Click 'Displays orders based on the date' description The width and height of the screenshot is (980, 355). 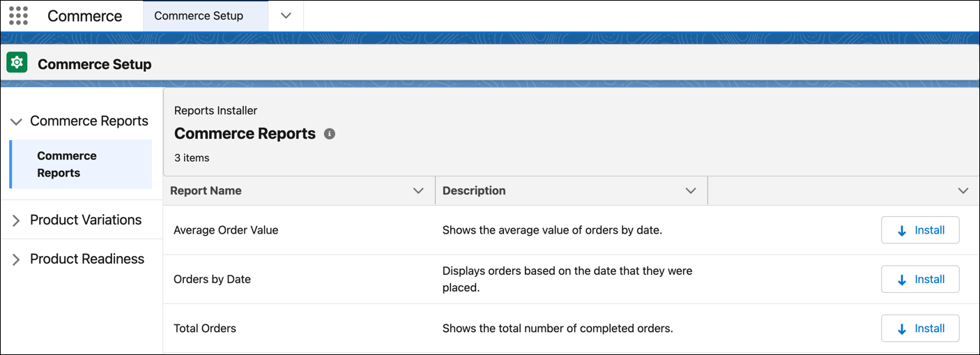pos(567,279)
